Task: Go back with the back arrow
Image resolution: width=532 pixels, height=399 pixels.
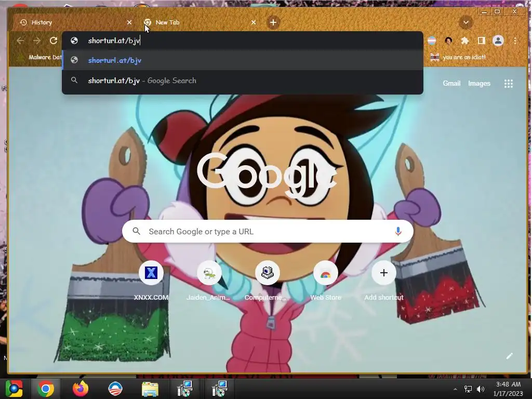Action: click(x=20, y=41)
